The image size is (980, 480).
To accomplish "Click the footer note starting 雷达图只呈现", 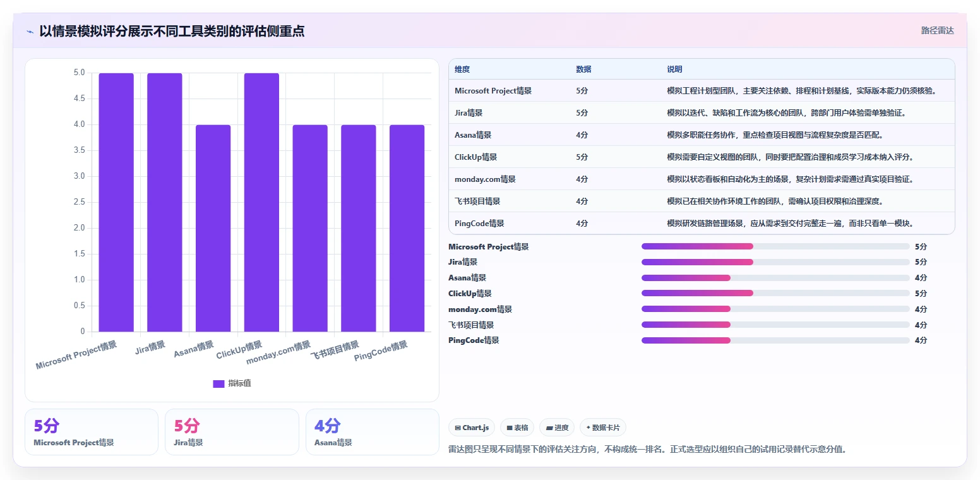I will (647, 450).
